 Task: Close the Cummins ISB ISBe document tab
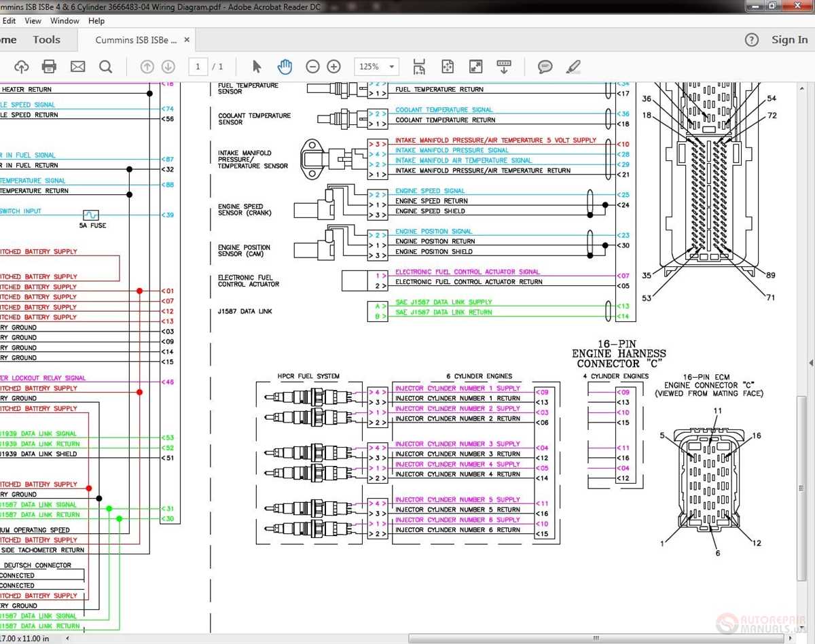coord(187,40)
